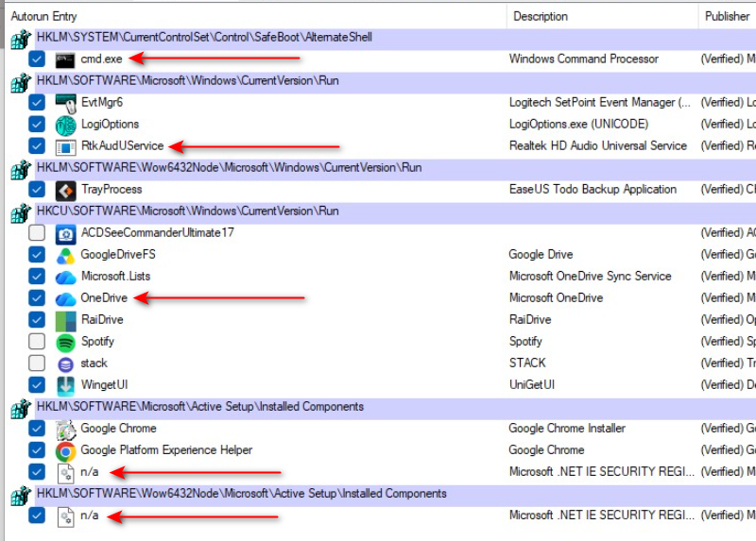The image size is (756, 541).
Task: Uncheck the GoogleDriveFS checkbox
Action: tap(37, 254)
